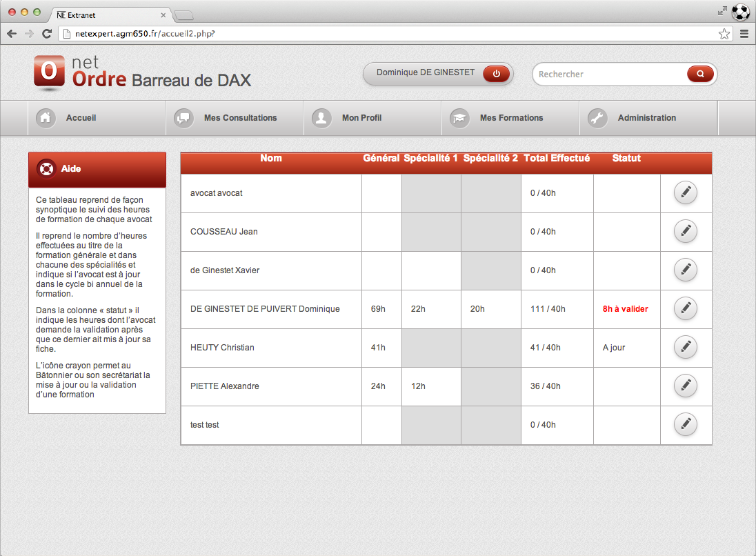Viewport: 756px width, 556px height.
Task: Click the red search magnifier button
Action: (x=700, y=74)
